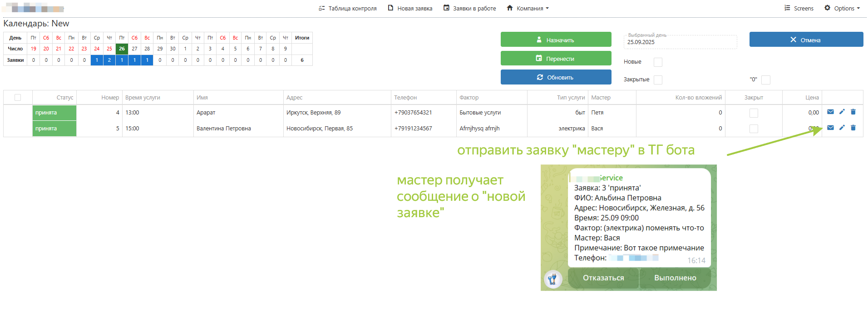Viewport: 868px width, 333px height.
Task: Click the Screens list icon
Action: pyautogui.click(x=787, y=8)
